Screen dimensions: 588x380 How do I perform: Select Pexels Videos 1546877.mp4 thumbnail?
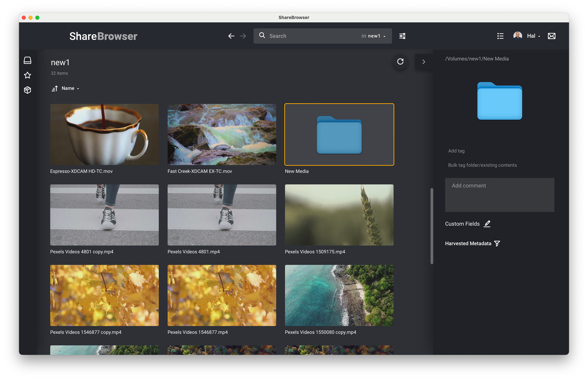[x=222, y=295]
